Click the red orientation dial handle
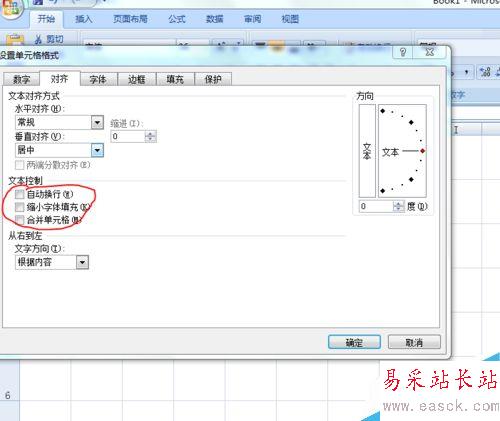This screenshot has height=421, width=500. 422,151
